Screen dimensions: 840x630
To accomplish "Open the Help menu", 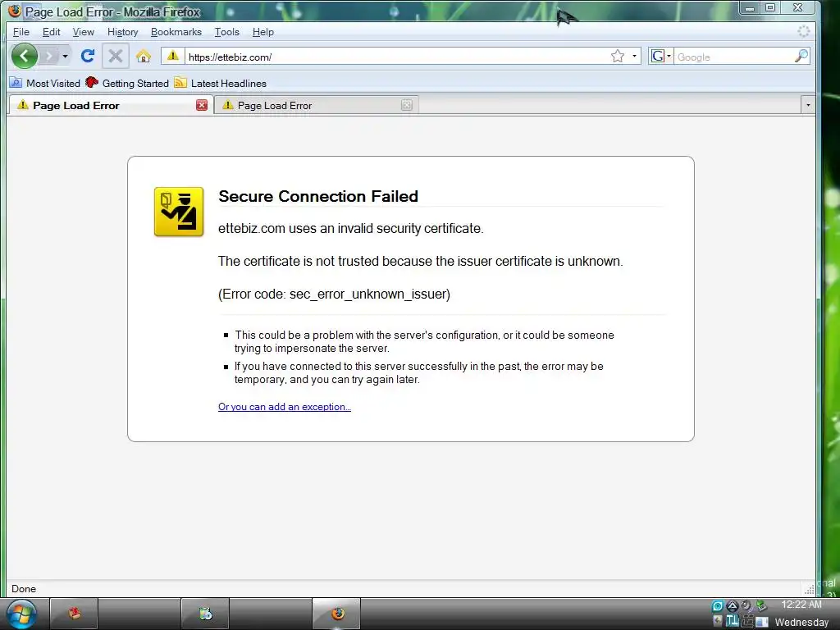I will point(263,32).
